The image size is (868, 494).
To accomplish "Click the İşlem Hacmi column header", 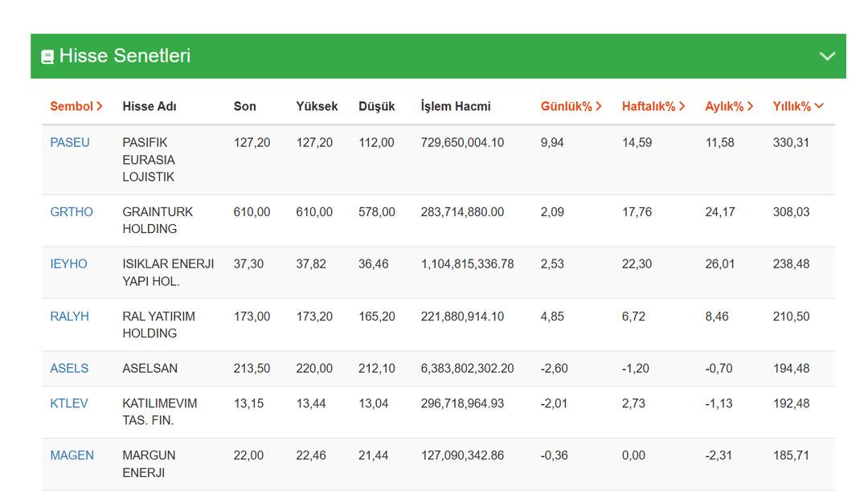I will (x=455, y=106).
